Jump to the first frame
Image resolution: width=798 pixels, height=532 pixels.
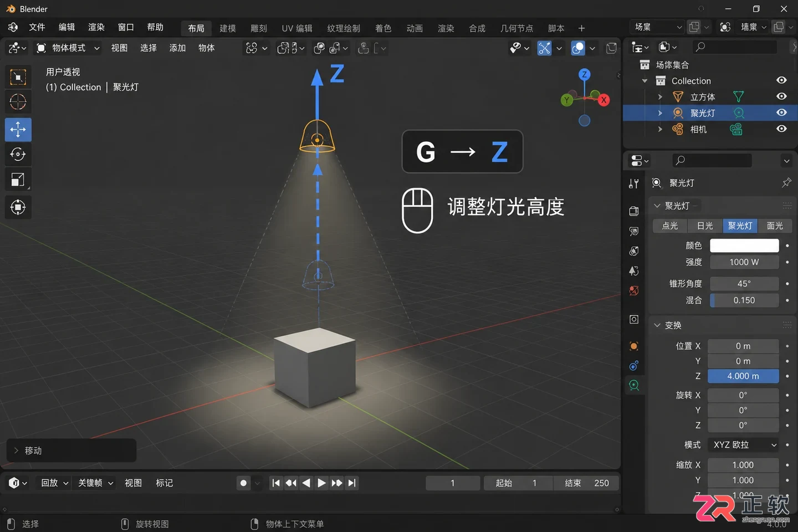point(276,483)
